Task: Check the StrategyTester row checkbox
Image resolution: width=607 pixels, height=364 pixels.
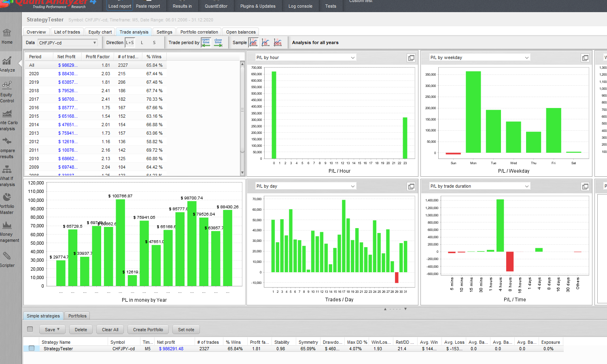Action: [32, 349]
